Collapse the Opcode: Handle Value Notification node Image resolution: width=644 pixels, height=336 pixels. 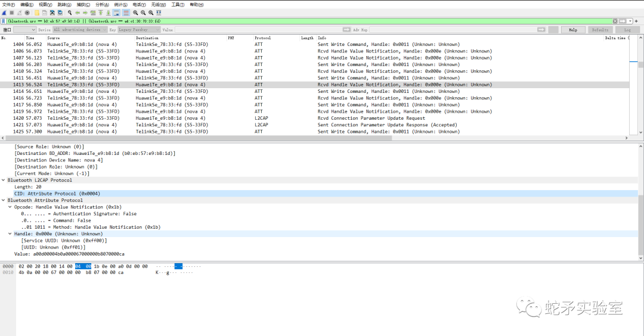pos(10,207)
